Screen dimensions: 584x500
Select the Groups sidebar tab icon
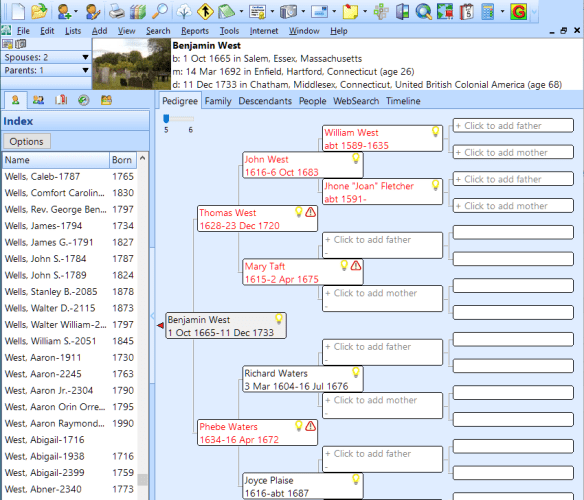click(x=106, y=100)
